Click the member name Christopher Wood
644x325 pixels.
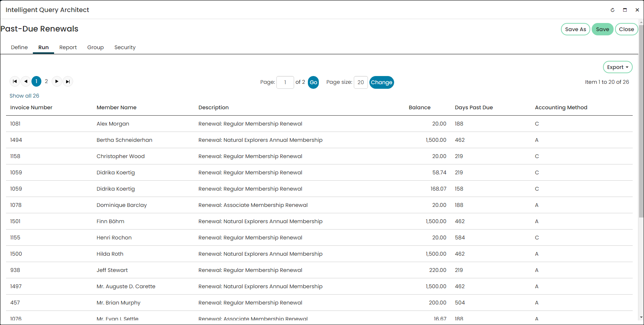(121, 156)
